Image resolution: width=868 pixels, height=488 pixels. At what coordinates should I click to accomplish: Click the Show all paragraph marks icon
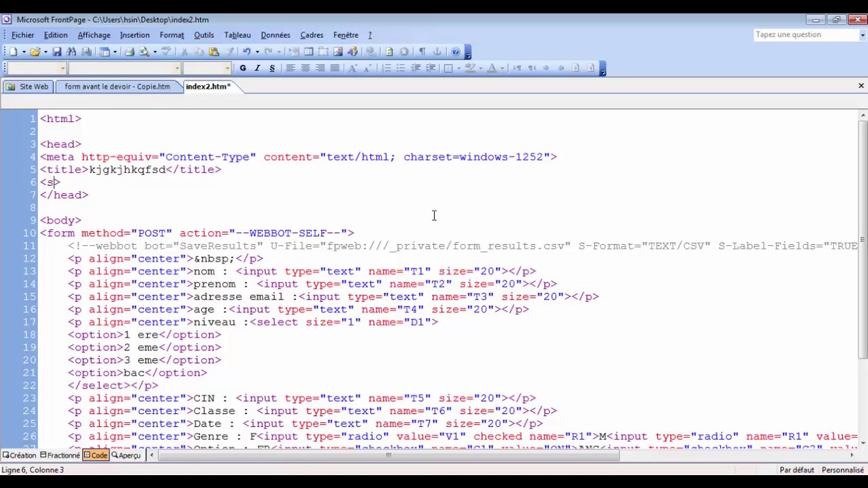point(422,52)
